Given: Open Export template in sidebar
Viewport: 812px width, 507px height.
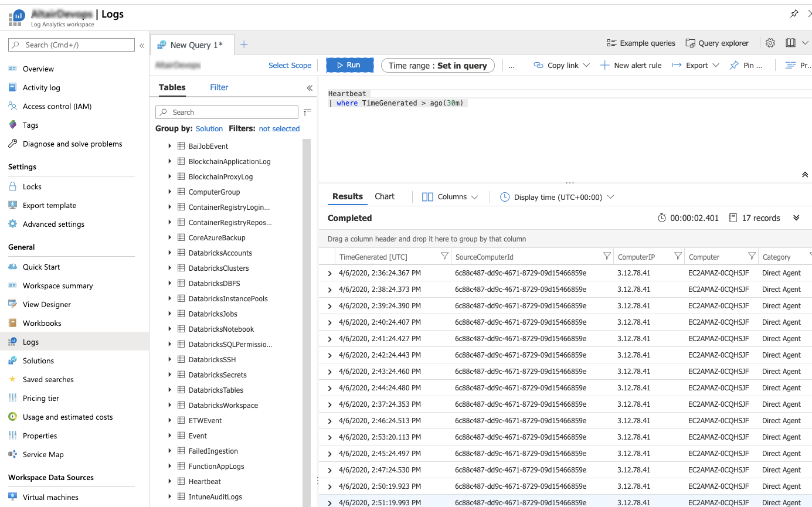Looking at the screenshot, I should pyautogui.click(x=49, y=206).
